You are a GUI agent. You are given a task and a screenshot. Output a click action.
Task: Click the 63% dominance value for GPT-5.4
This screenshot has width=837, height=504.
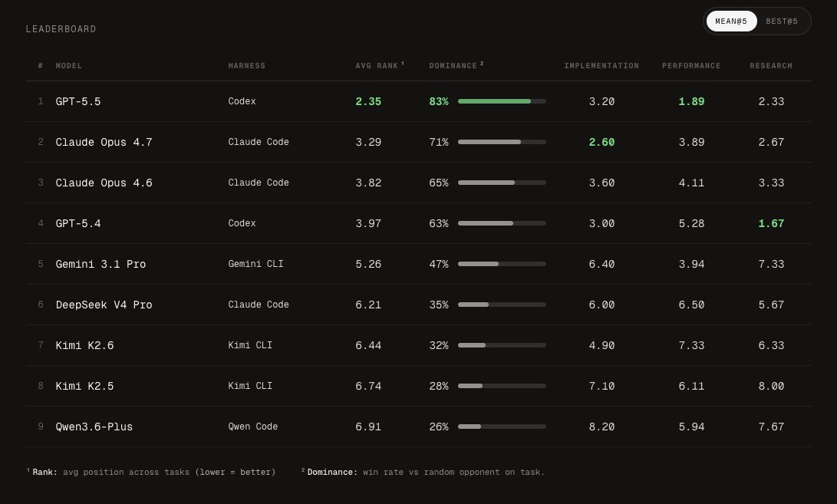coord(439,223)
